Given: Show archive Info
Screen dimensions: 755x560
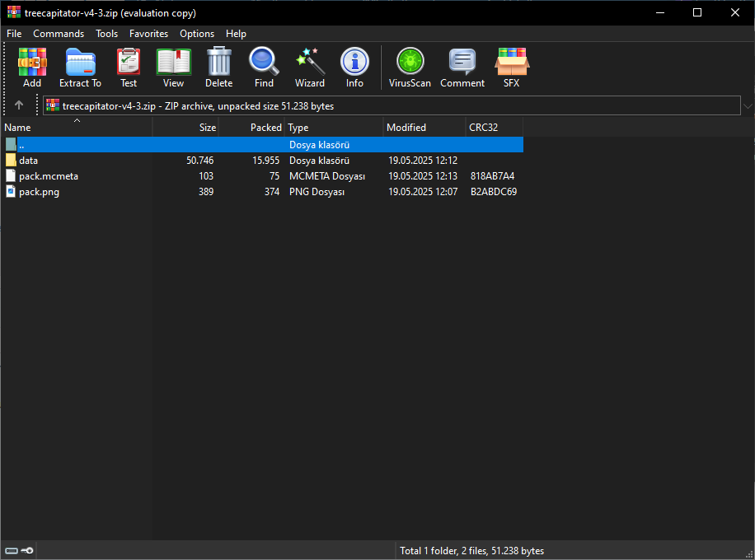Looking at the screenshot, I should (x=354, y=67).
